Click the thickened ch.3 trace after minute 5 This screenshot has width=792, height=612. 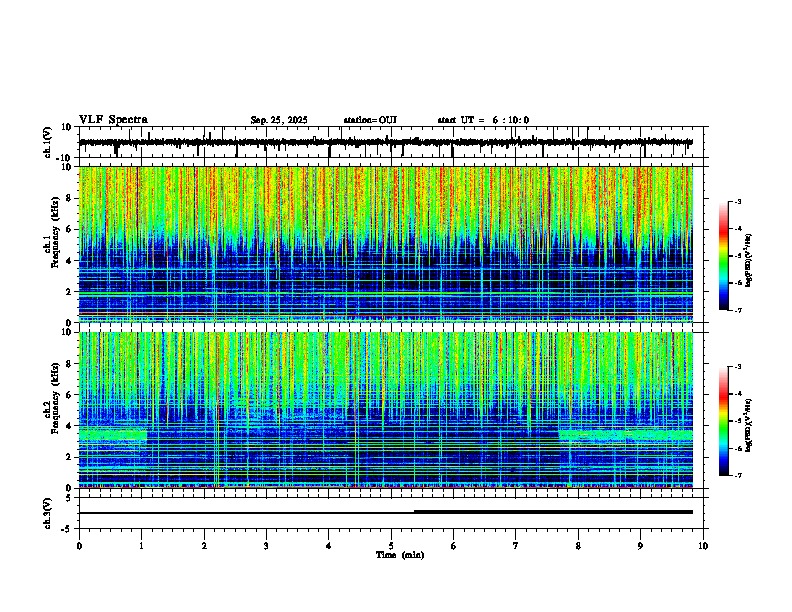coord(553,512)
